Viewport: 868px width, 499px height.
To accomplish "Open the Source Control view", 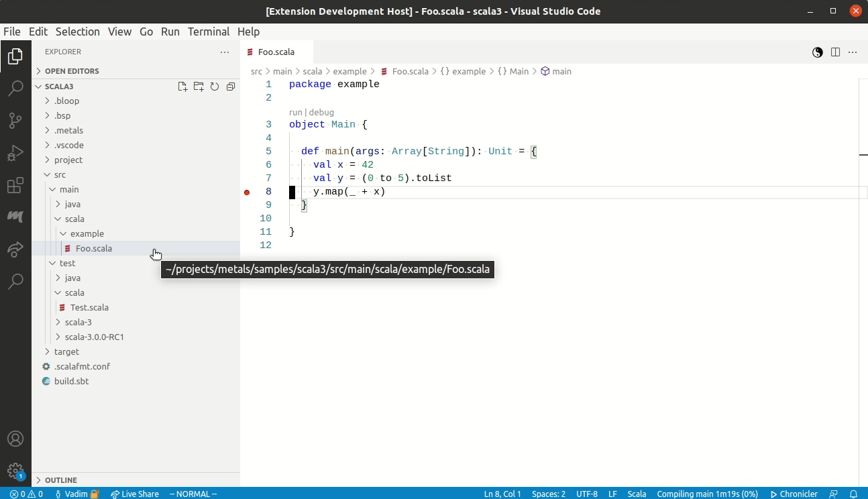I will (x=15, y=121).
